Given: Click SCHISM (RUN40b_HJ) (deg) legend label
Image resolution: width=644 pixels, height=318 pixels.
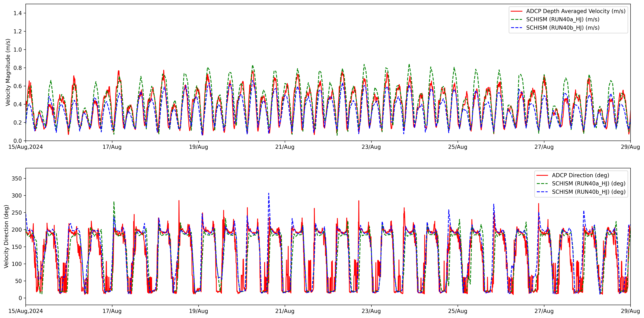Looking at the screenshot, I should click(x=588, y=192).
